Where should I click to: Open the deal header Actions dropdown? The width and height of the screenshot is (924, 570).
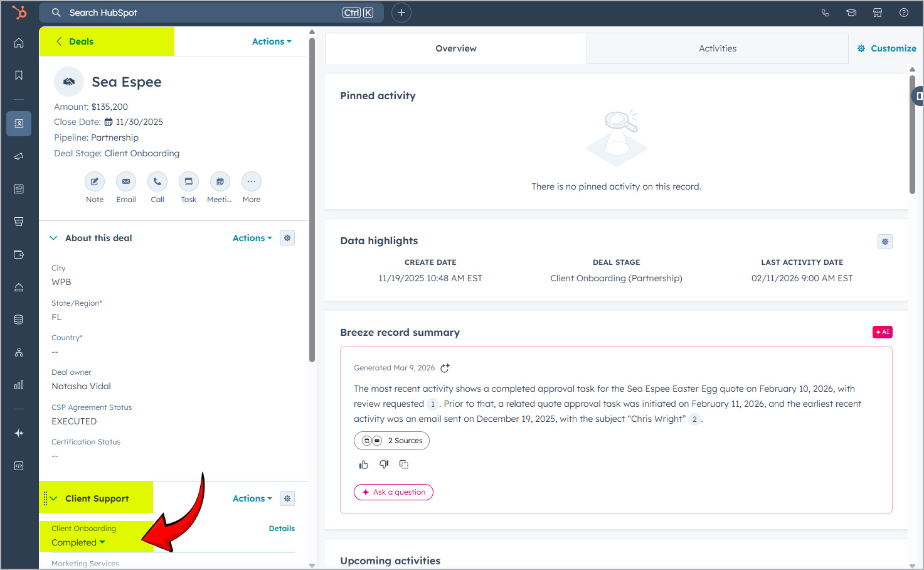coord(272,41)
